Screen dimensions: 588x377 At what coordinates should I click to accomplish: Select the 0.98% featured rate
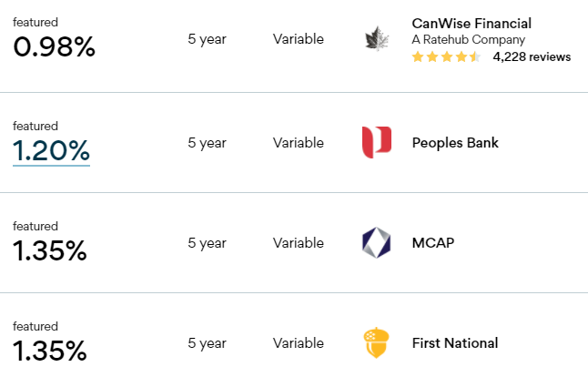coord(54,46)
